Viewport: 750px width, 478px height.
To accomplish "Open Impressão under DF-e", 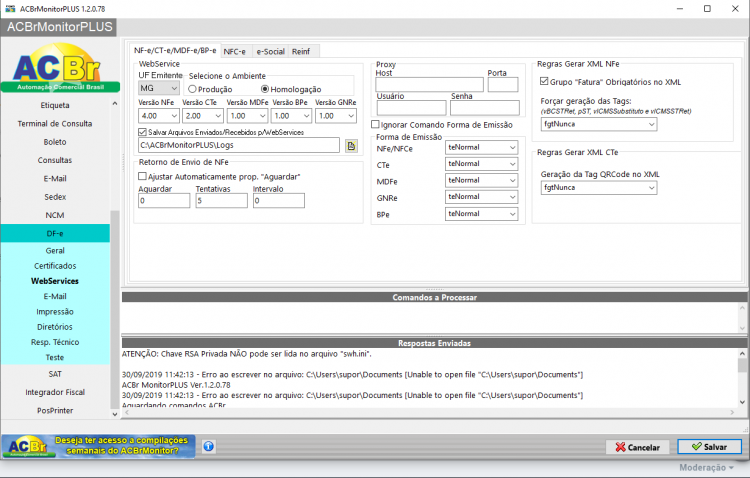I will point(55,312).
